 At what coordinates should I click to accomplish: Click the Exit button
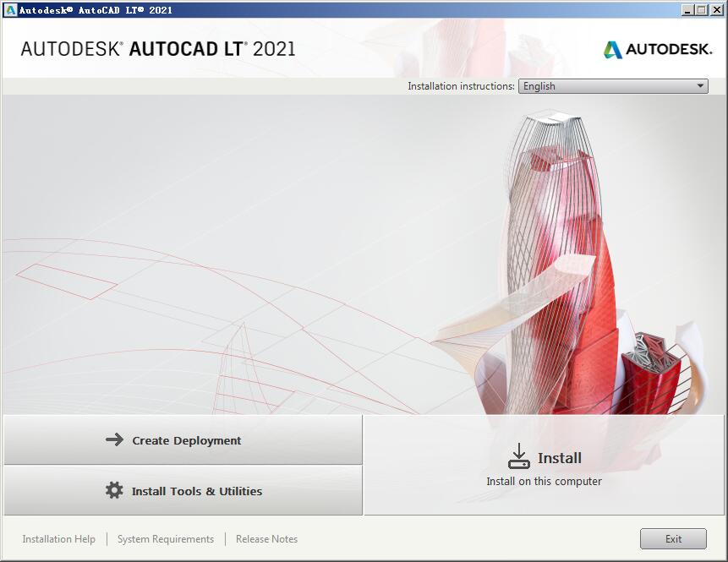673,539
